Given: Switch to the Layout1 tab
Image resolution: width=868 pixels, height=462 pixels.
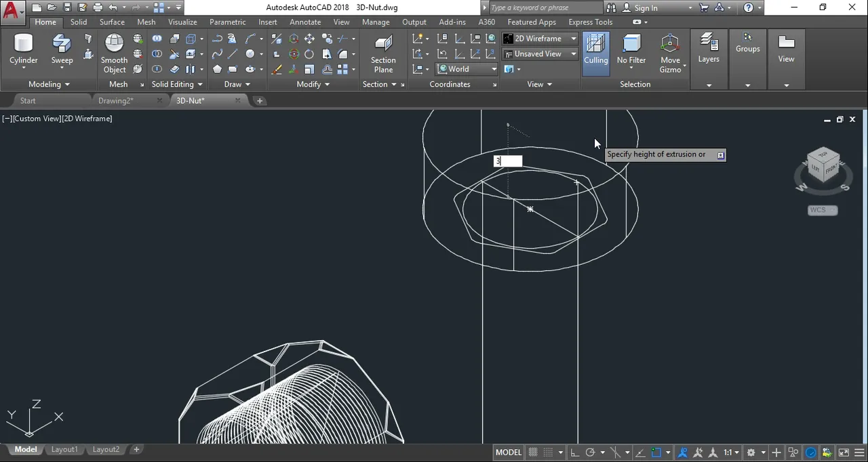Looking at the screenshot, I should pyautogui.click(x=64, y=449).
